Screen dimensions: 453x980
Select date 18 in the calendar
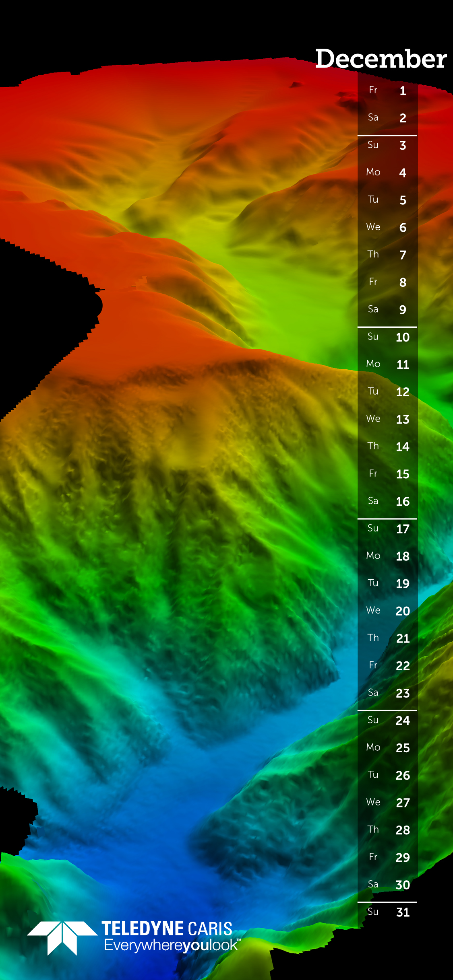click(x=387, y=556)
